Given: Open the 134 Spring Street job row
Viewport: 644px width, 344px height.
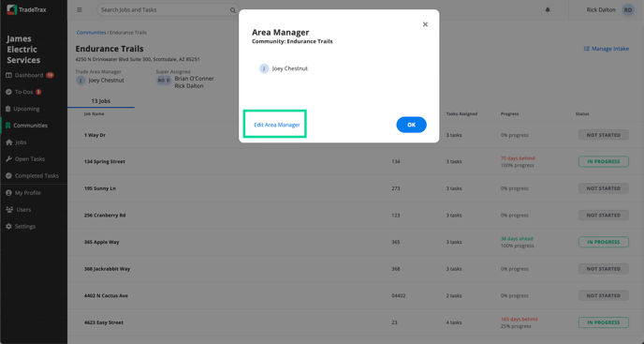Looking at the screenshot, I should (356, 162).
